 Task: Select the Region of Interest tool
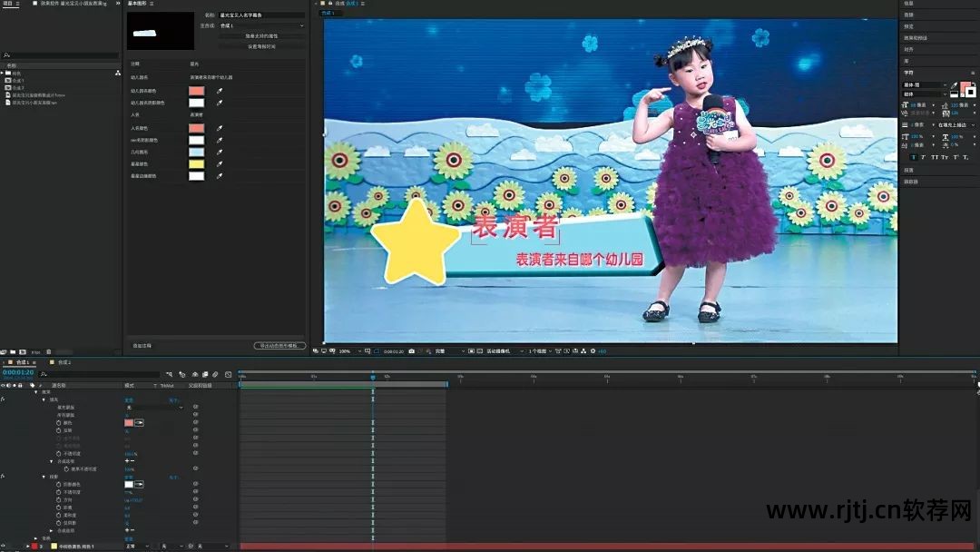coord(472,350)
